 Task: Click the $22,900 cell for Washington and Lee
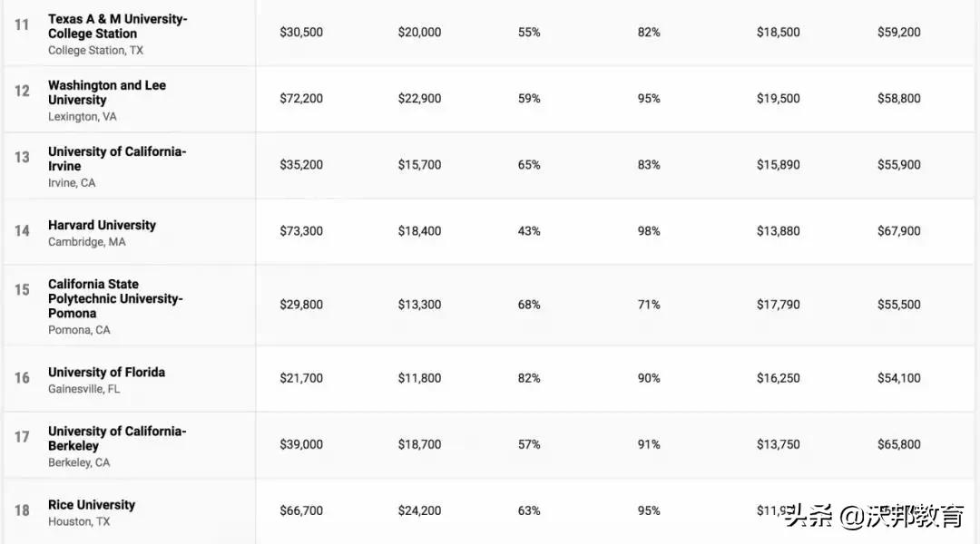[x=419, y=99]
